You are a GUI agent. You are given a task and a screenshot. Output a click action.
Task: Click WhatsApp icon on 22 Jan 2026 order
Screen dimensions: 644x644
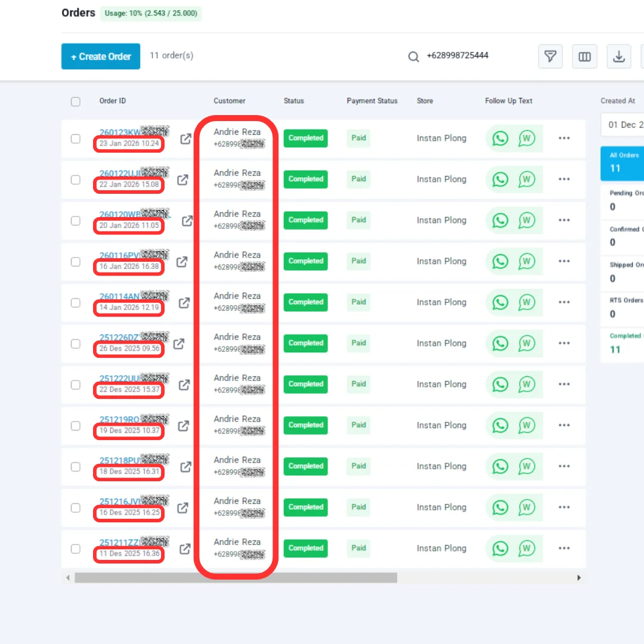[500, 179]
